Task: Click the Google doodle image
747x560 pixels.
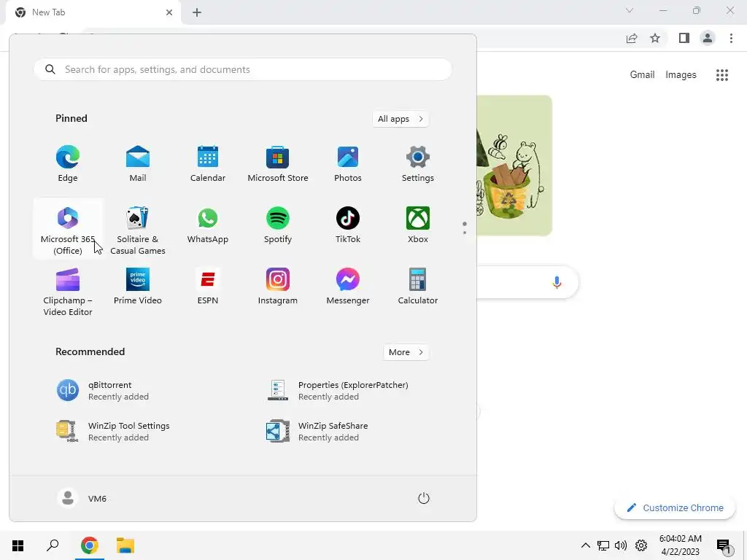Action: (x=514, y=166)
